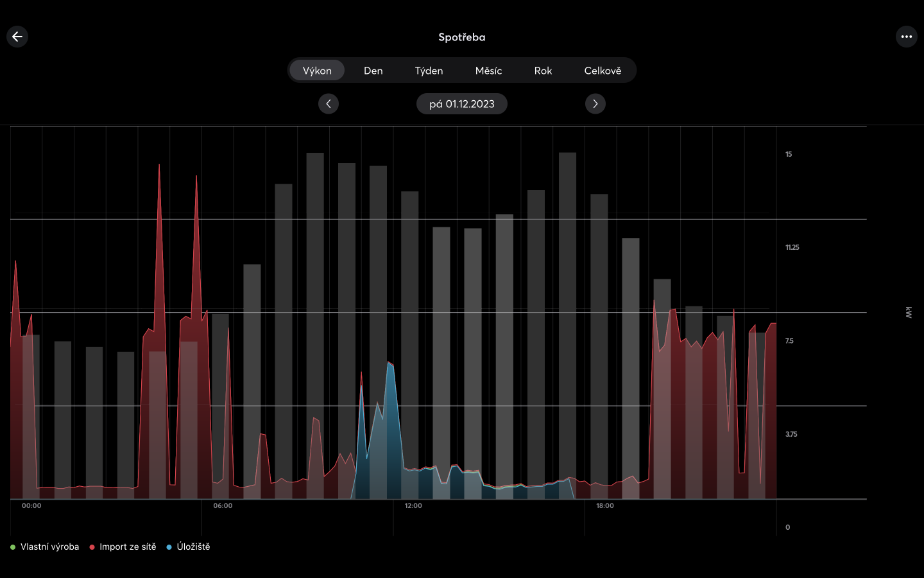Select the Výkon tab
Screen dimensions: 924x578
click(x=317, y=71)
